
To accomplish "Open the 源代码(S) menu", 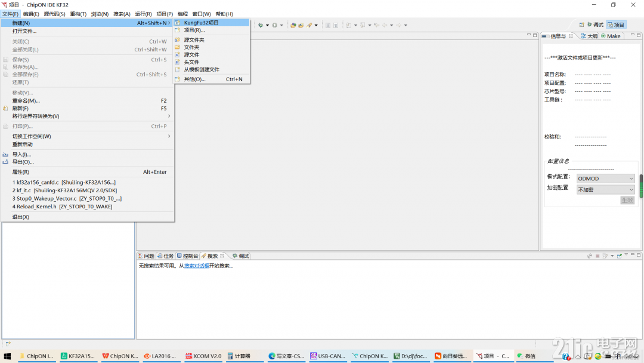I will [x=55, y=14].
